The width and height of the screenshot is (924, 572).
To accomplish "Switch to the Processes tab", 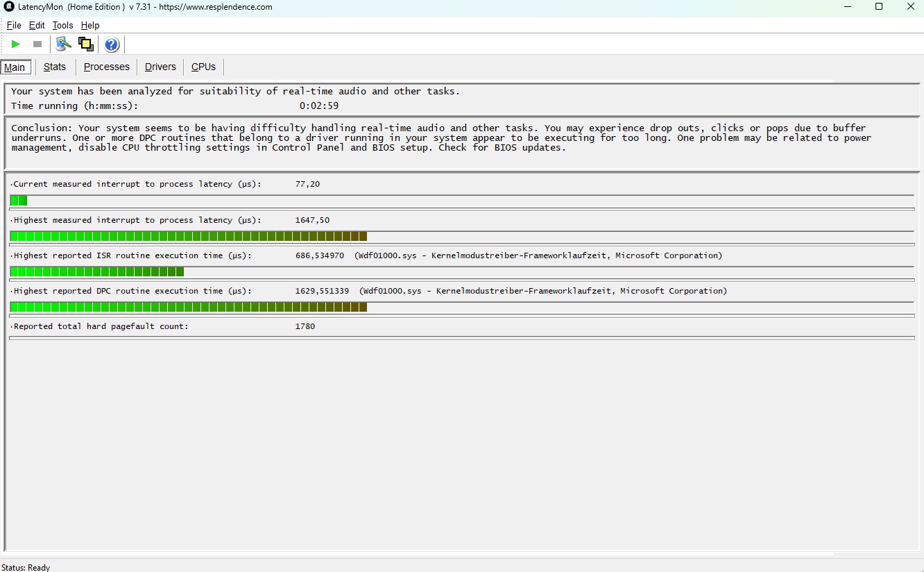I will click(107, 67).
